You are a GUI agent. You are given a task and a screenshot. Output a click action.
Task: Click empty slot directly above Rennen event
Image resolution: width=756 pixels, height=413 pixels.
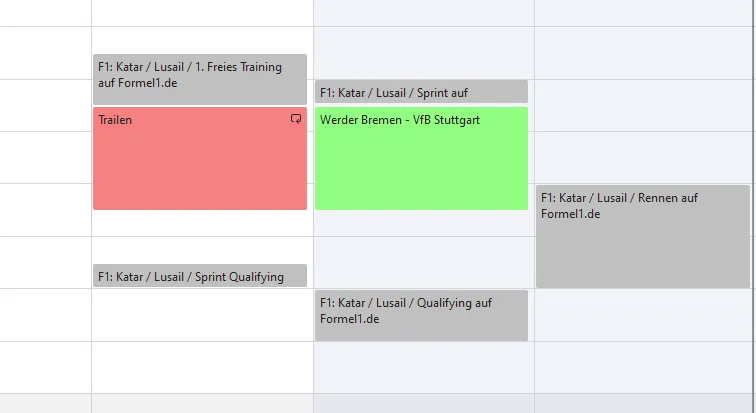coord(643,158)
